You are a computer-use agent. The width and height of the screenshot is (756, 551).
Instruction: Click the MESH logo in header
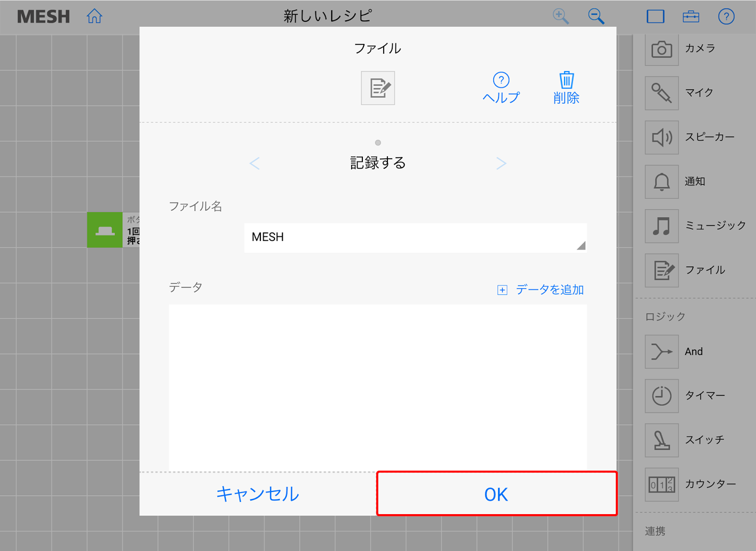click(x=43, y=17)
